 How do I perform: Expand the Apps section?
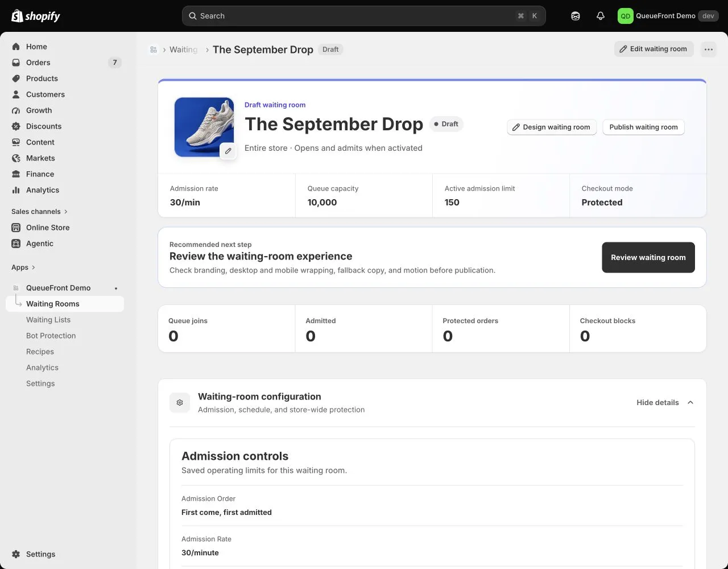[x=23, y=267]
